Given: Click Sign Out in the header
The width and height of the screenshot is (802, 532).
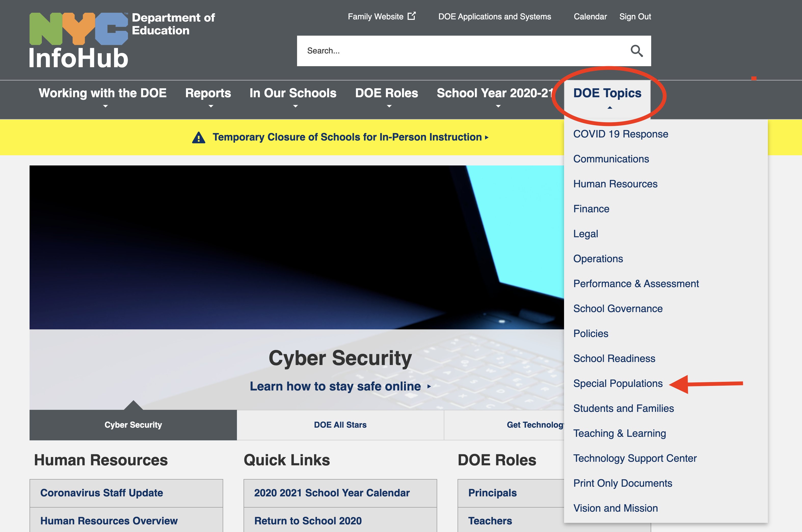Looking at the screenshot, I should pos(635,17).
